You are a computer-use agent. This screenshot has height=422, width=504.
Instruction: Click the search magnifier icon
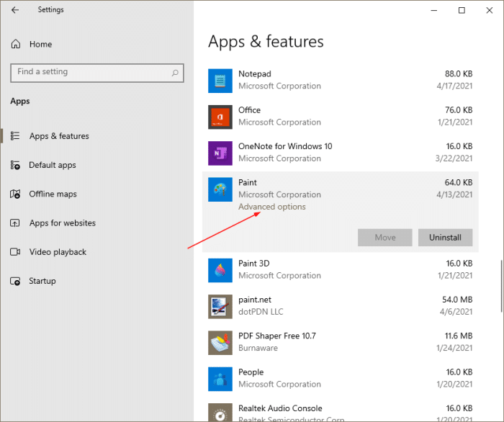[x=175, y=73]
